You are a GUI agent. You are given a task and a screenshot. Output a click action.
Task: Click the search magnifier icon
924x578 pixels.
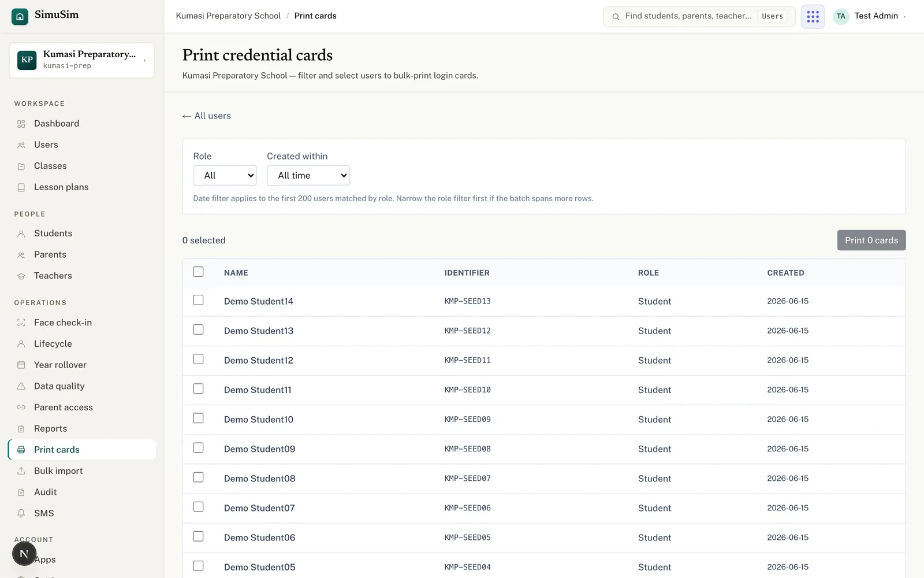(x=616, y=17)
